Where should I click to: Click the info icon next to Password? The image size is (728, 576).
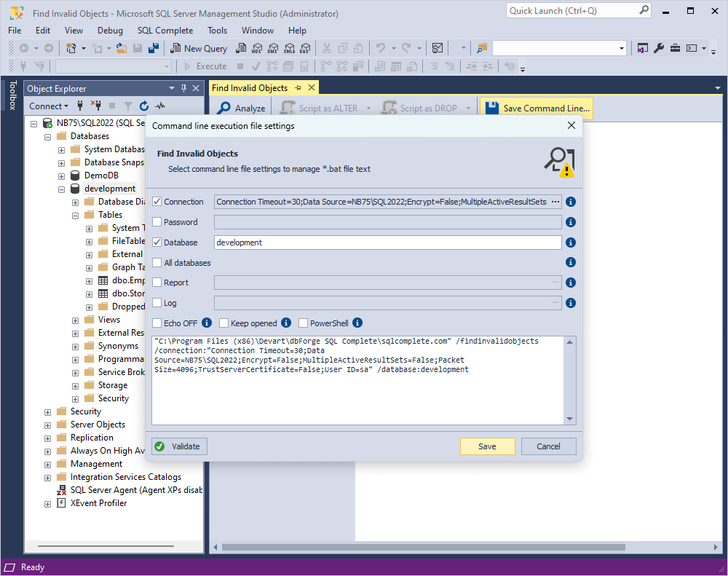(x=571, y=222)
